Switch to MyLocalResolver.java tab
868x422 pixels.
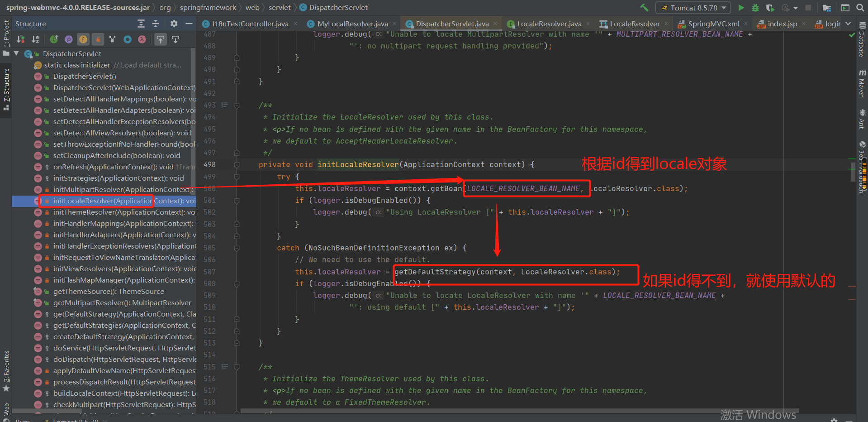tap(352, 24)
